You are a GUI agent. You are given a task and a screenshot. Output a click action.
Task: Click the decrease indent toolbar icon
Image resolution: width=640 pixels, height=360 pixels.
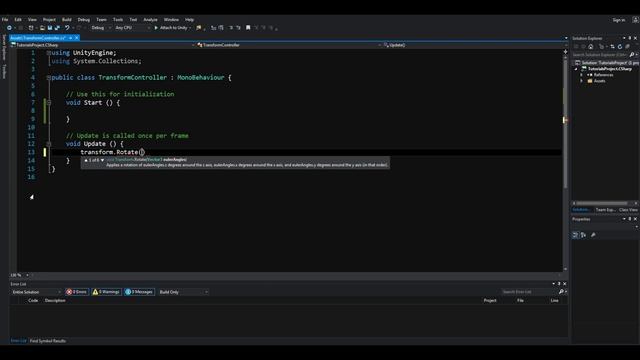coord(213,28)
